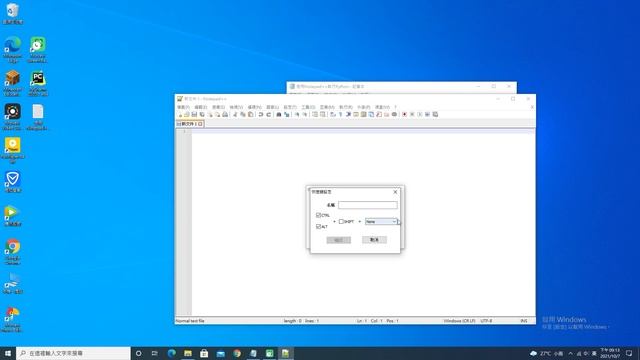This screenshot has height=360, width=640.
Task: Click "INS" insert mode in status bar
Action: tap(524, 321)
